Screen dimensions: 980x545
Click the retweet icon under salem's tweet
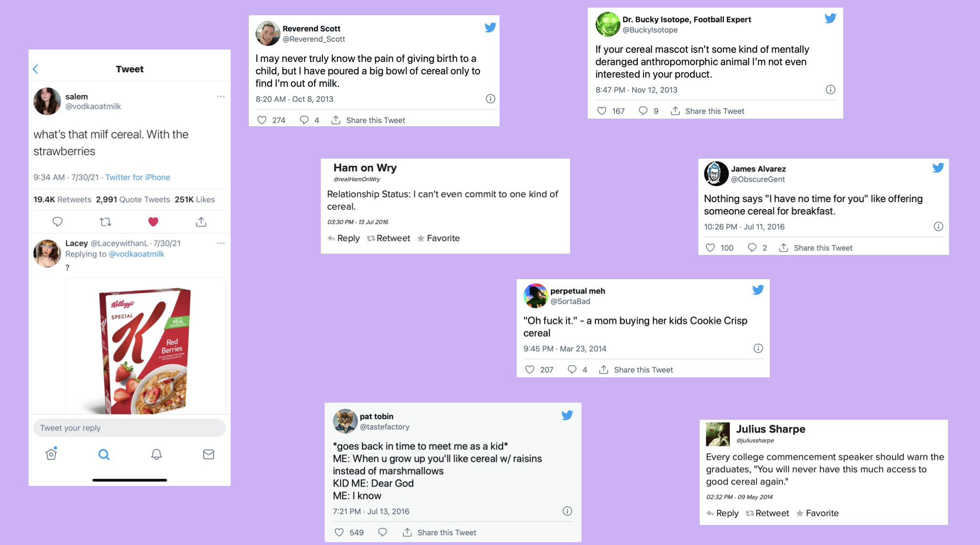tap(105, 222)
